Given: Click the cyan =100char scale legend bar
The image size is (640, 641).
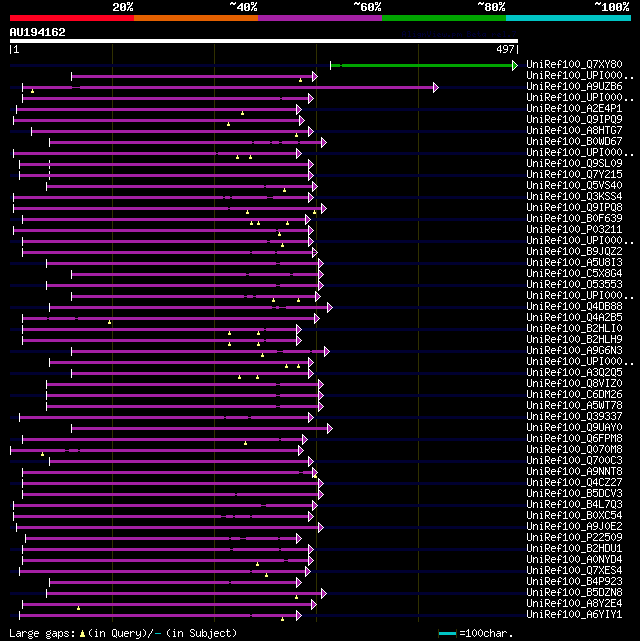Looking at the screenshot, I should [447, 634].
